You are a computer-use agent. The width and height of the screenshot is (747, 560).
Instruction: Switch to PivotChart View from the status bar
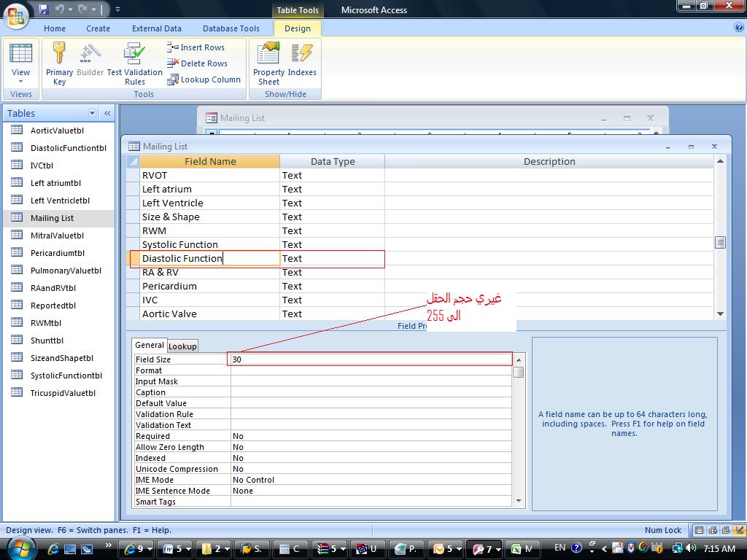pyautogui.click(x=726, y=530)
